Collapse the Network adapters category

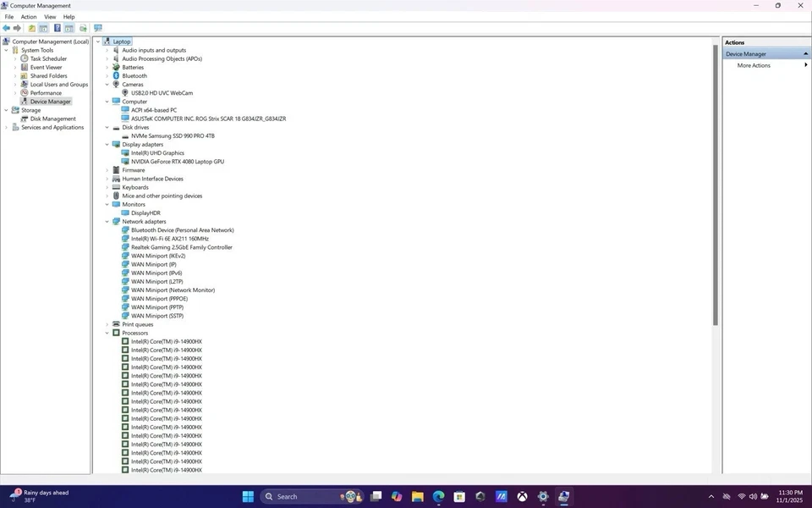click(107, 221)
